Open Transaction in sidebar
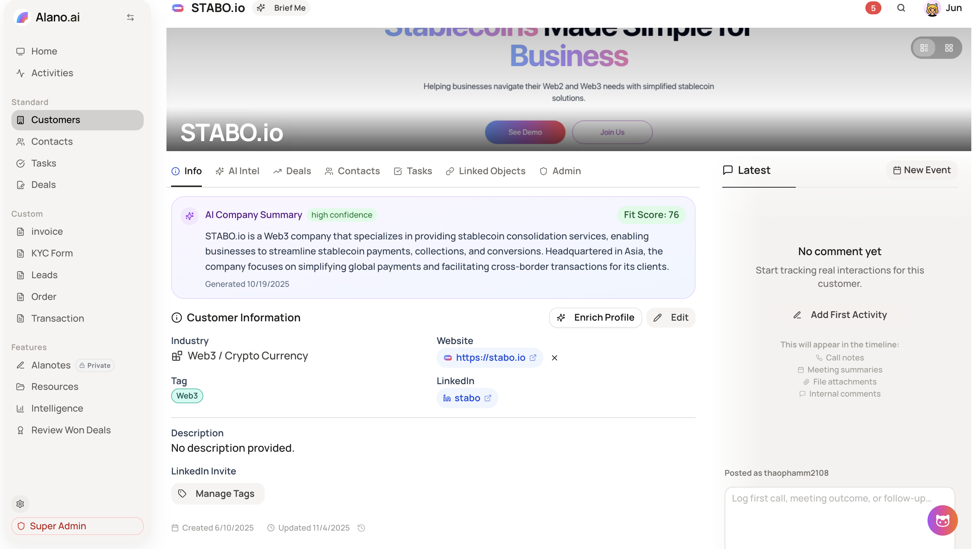 (x=77, y=318)
